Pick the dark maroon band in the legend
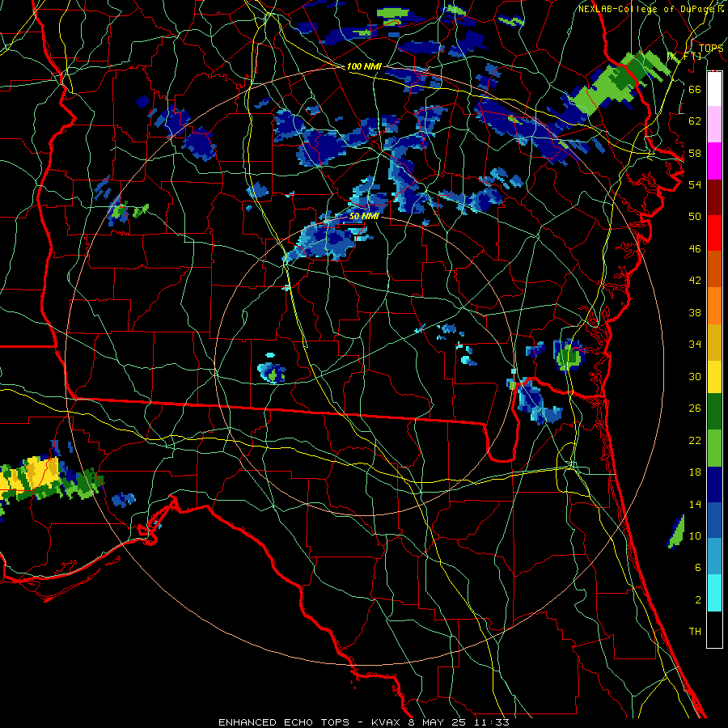 714,197
